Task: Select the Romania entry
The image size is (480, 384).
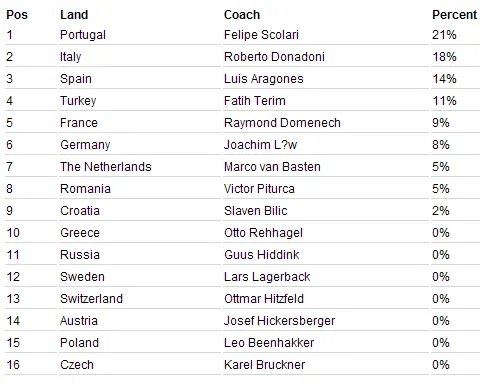Action: [x=85, y=189]
